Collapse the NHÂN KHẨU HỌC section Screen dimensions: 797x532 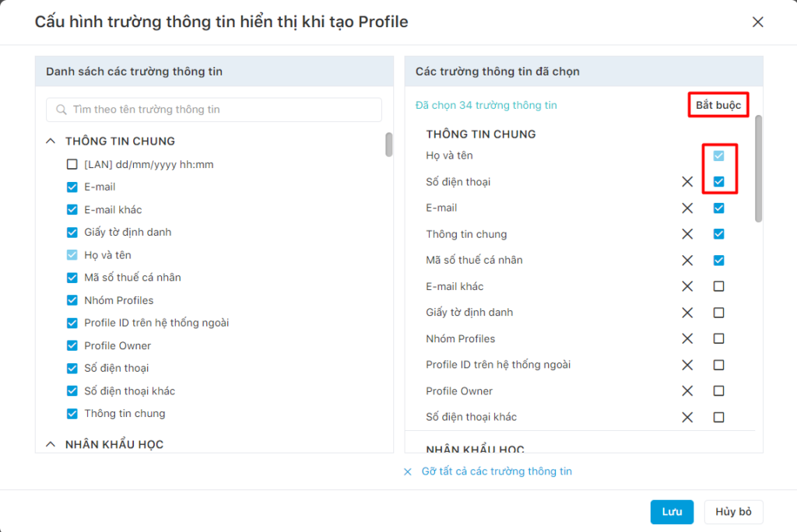(x=51, y=444)
